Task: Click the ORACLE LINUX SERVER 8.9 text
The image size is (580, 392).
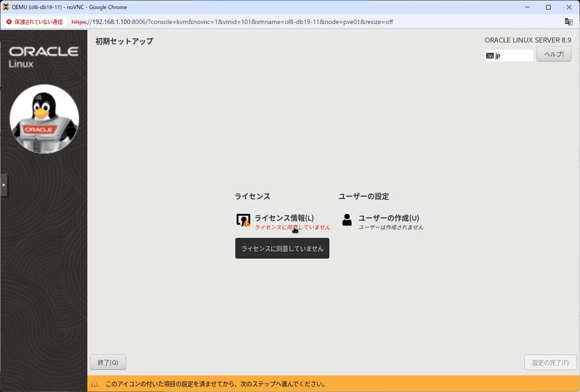Action: pyautogui.click(x=528, y=40)
